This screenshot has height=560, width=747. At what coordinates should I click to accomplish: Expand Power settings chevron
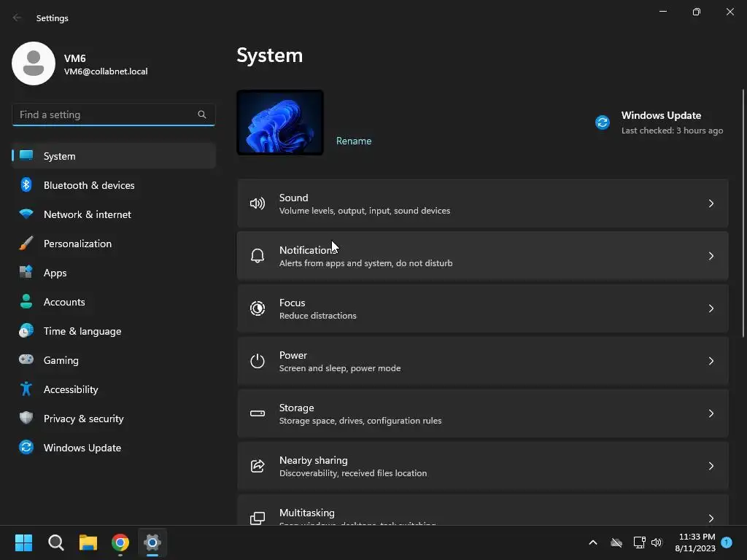click(711, 360)
